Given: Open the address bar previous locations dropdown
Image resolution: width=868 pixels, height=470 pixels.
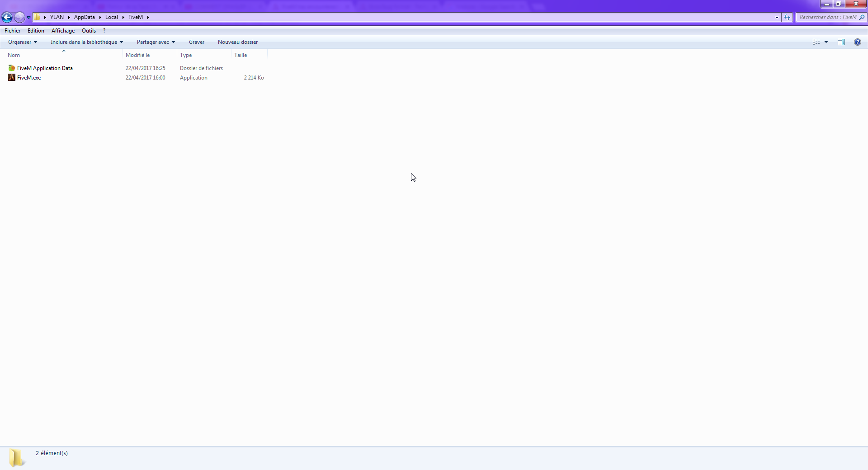Looking at the screenshot, I should coord(777,17).
